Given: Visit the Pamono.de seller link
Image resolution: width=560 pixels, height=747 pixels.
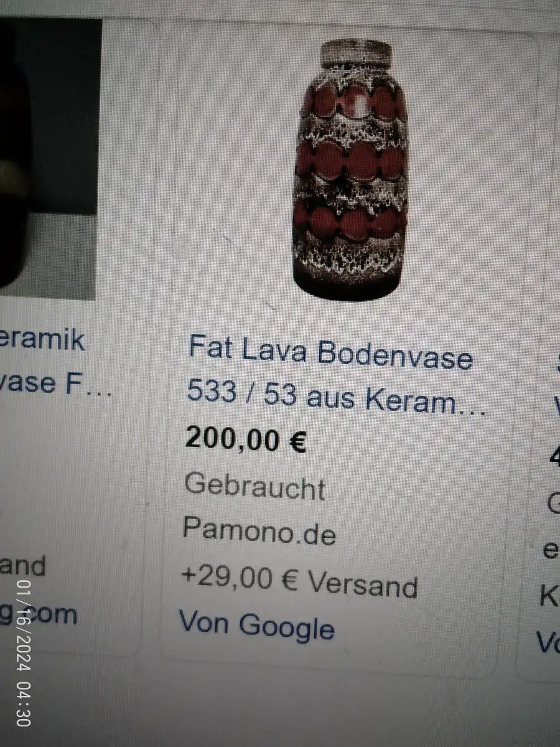Looking at the screenshot, I should [259, 532].
